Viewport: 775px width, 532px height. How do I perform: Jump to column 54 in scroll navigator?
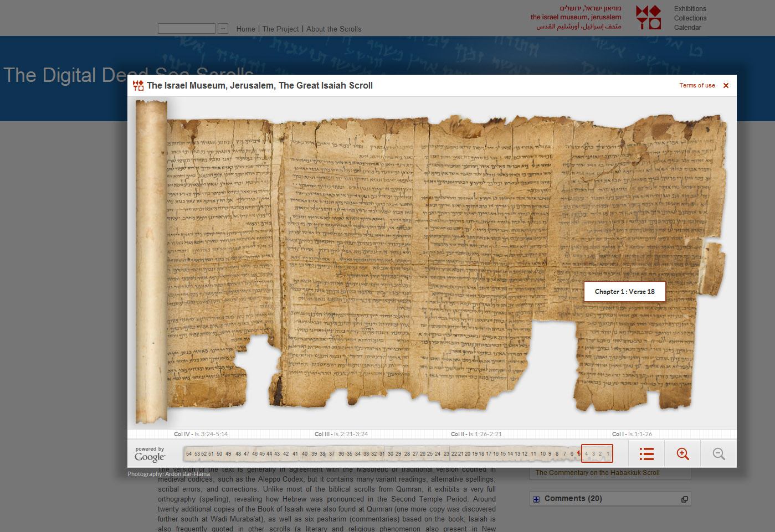[189, 454]
